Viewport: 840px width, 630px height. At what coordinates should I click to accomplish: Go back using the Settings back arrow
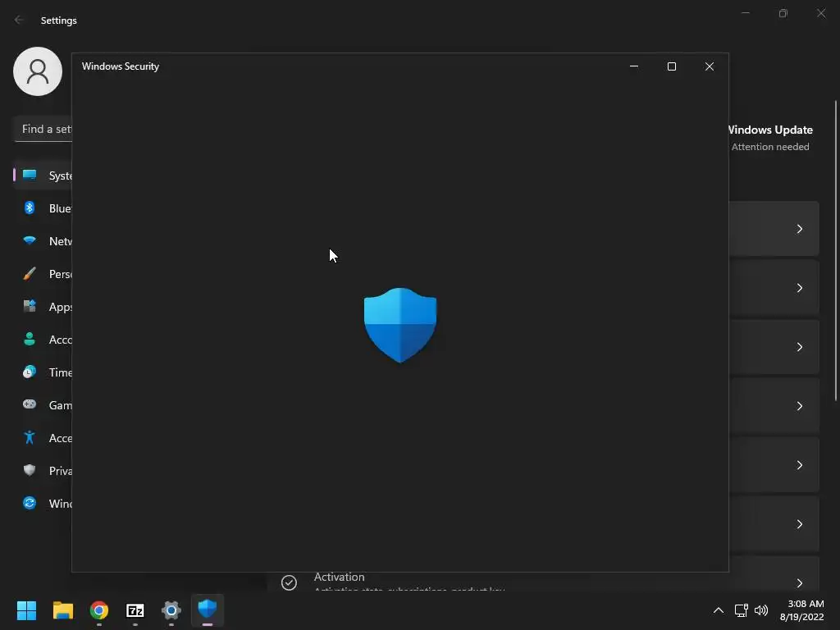tap(19, 20)
